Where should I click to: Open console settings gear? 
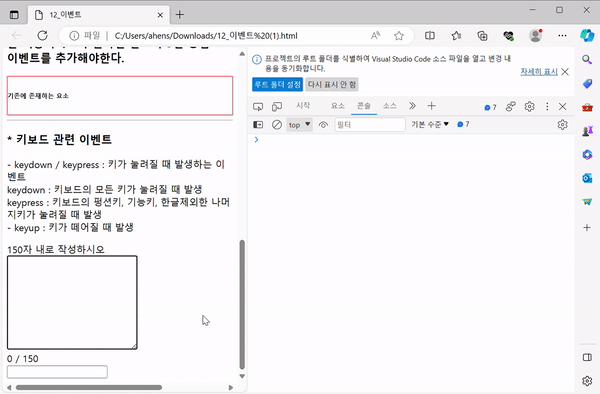(x=562, y=124)
